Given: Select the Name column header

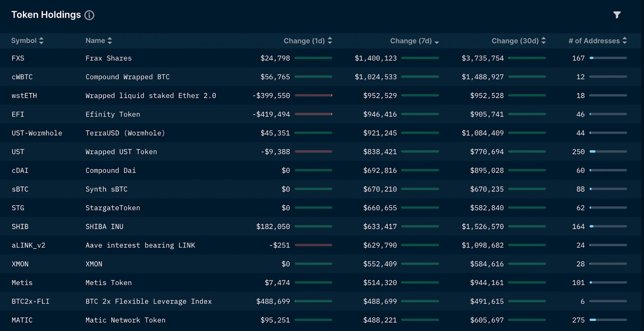Looking at the screenshot, I should (95, 41).
